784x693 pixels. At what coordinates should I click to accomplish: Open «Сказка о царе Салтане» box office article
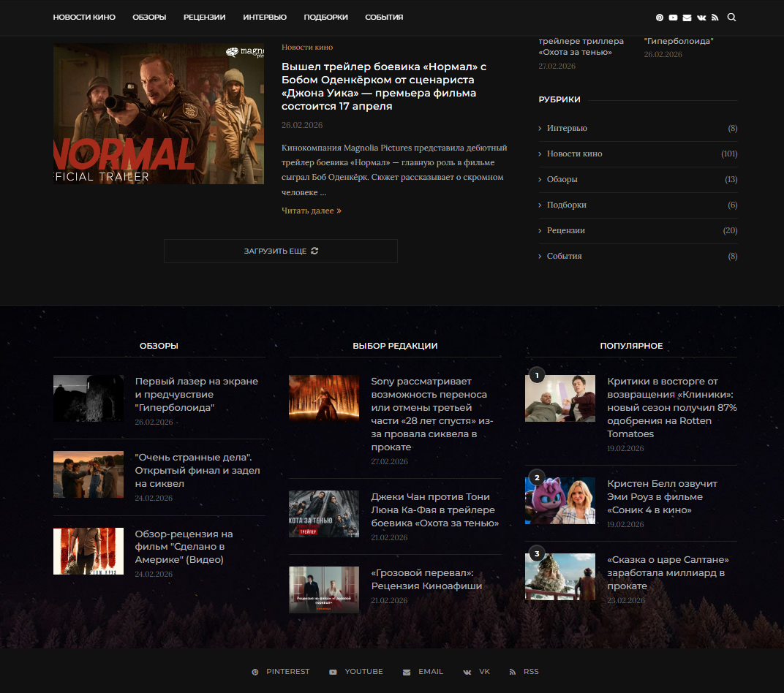668,572
